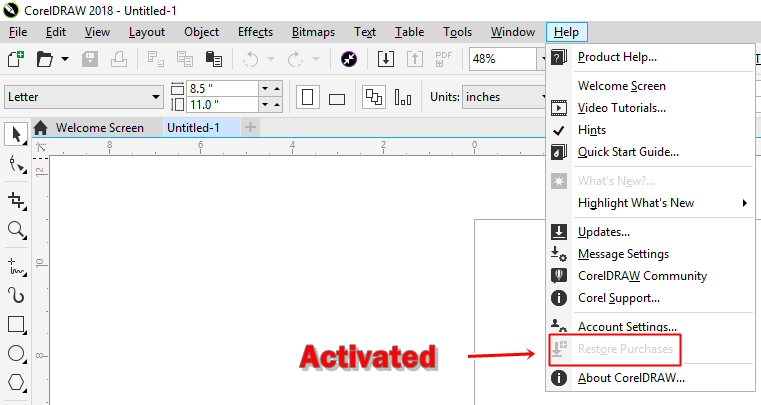
Task: Select the Rectangle tool
Action: point(17,324)
